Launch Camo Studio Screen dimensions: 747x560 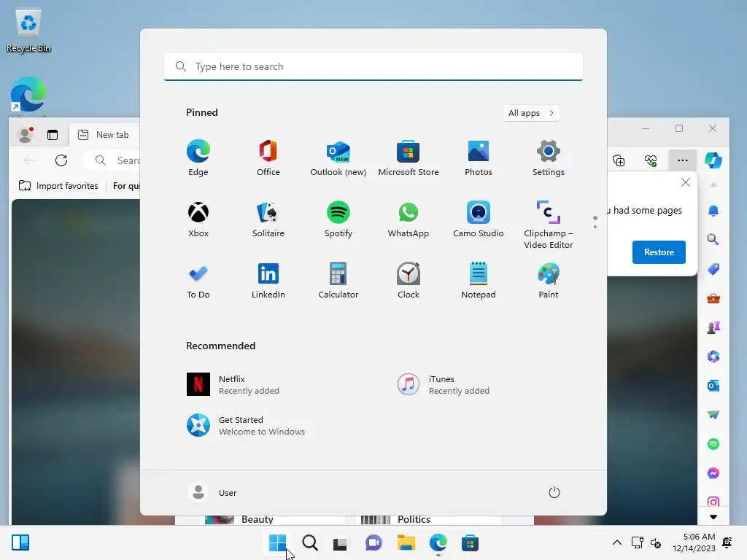click(479, 219)
